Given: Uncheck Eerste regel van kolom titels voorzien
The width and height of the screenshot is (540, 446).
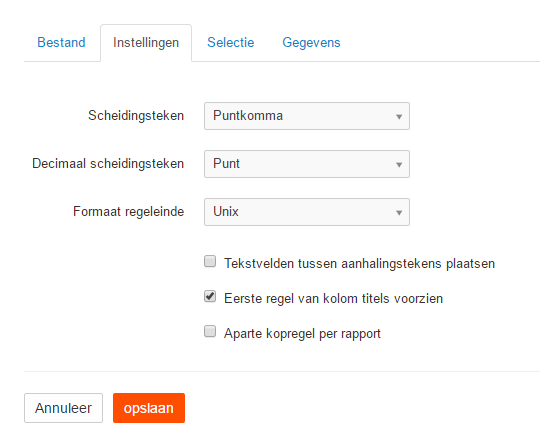Looking at the screenshot, I should pos(210,296).
